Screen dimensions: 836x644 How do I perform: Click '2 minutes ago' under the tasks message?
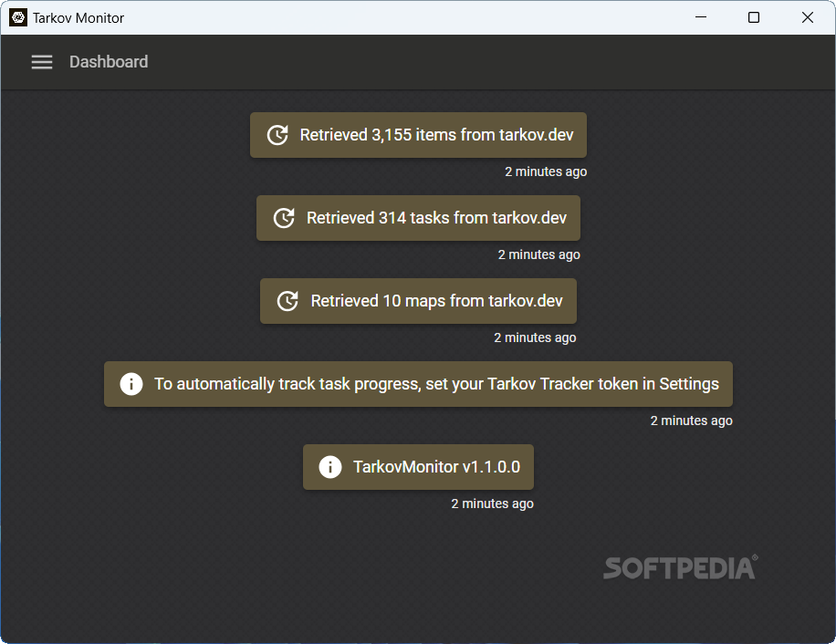click(539, 254)
